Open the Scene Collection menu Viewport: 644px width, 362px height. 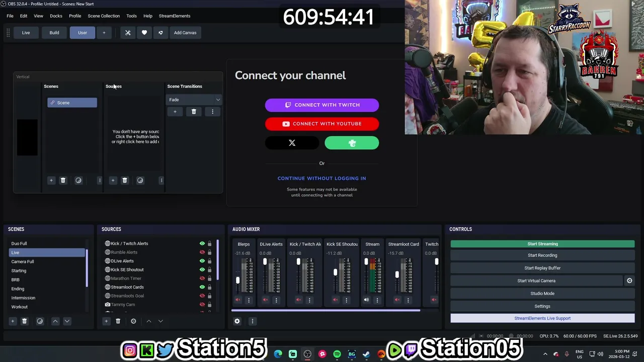[x=104, y=16]
